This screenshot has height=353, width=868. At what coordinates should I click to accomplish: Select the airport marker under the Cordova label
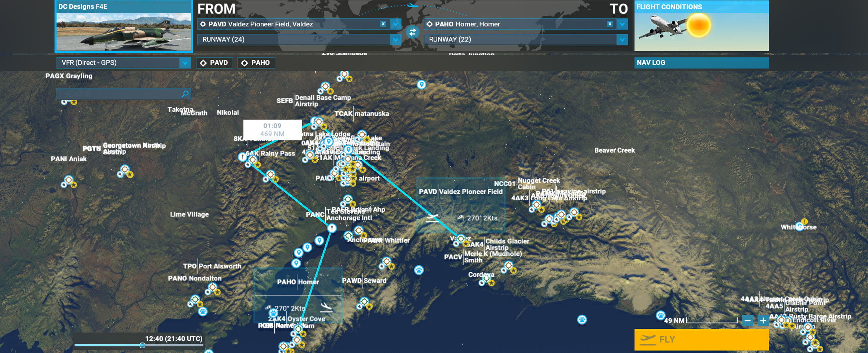487,279
